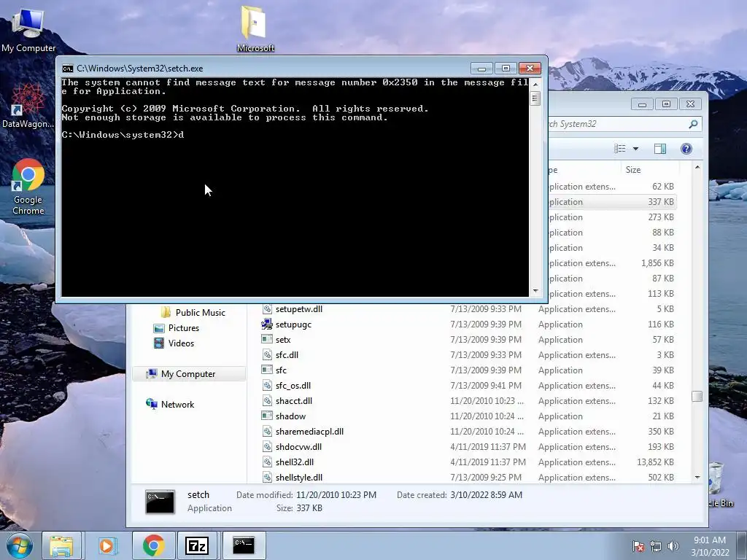Click setupugc file icon

[267, 324]
